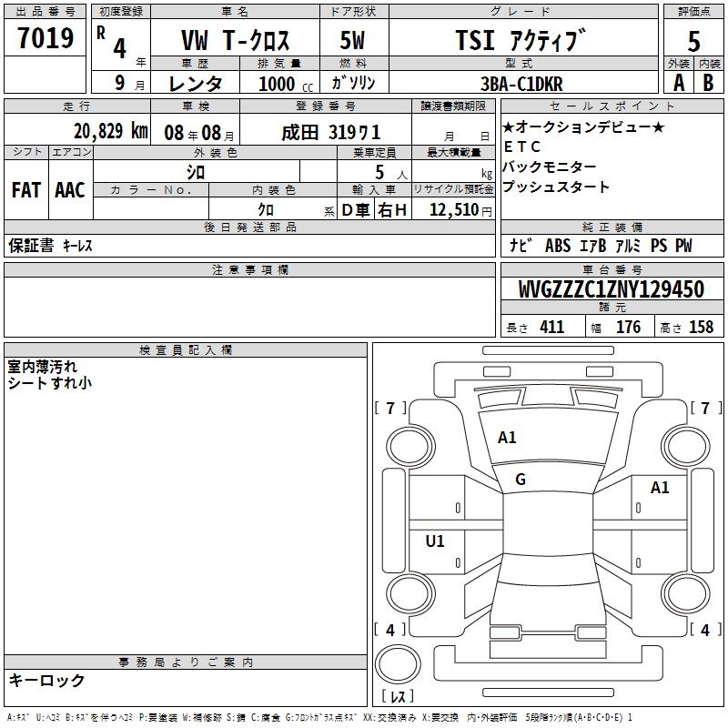Select inspector note 室内薄汚れ

coord(43,367)
